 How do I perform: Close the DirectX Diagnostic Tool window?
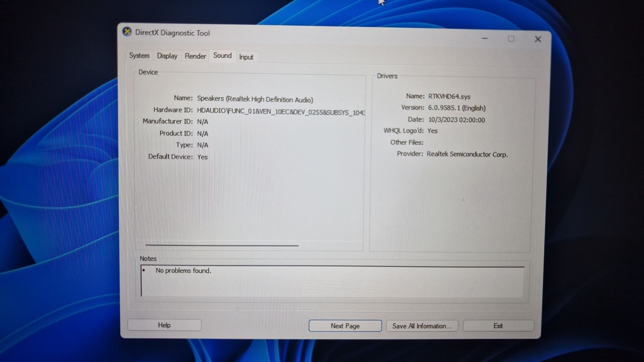538,40
